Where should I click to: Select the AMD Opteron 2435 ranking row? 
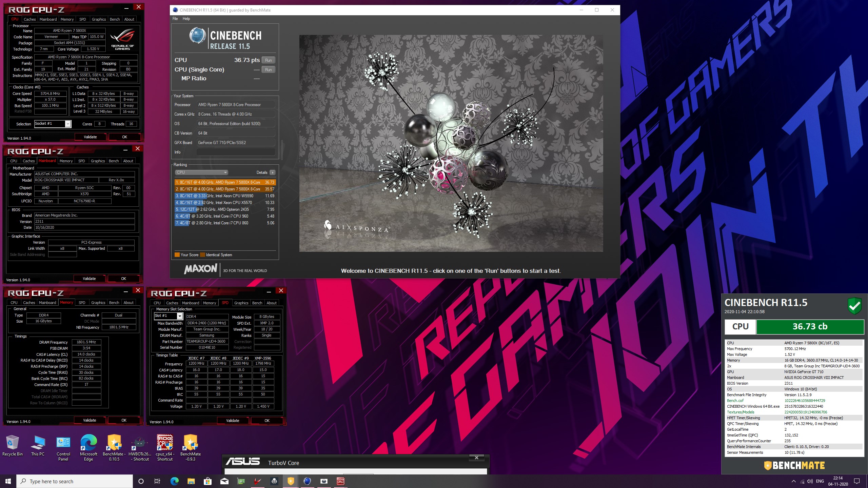pos(225,209)
